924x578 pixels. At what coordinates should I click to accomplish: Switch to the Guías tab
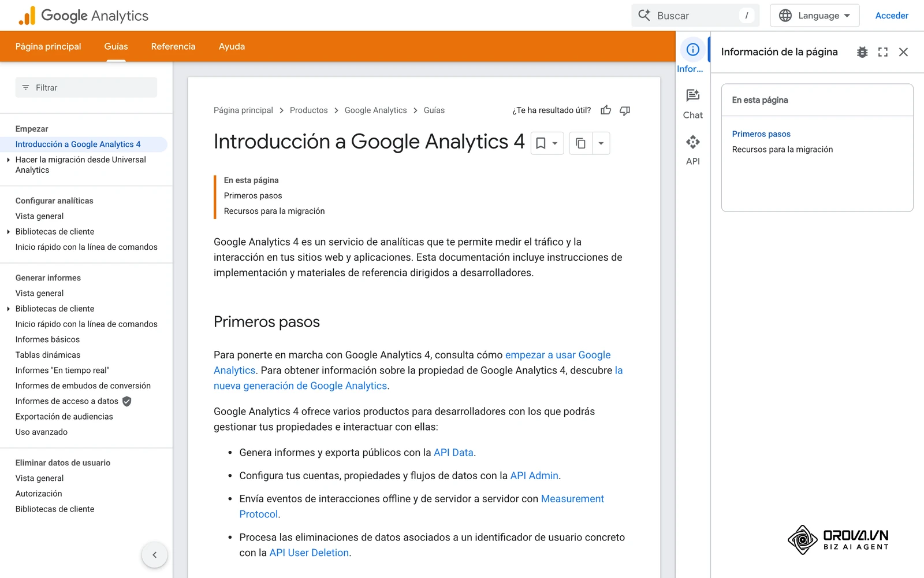[x=116, y=46]
